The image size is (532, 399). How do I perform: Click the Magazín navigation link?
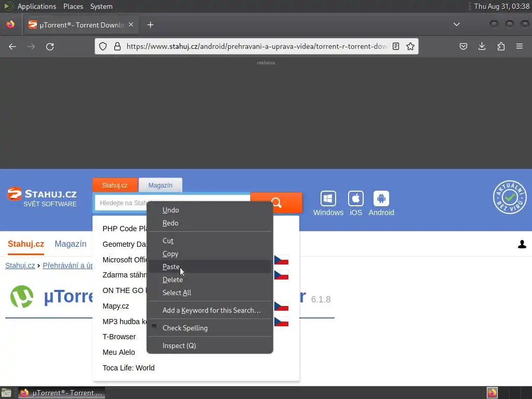pyautogui.click(x=71, y=244)
